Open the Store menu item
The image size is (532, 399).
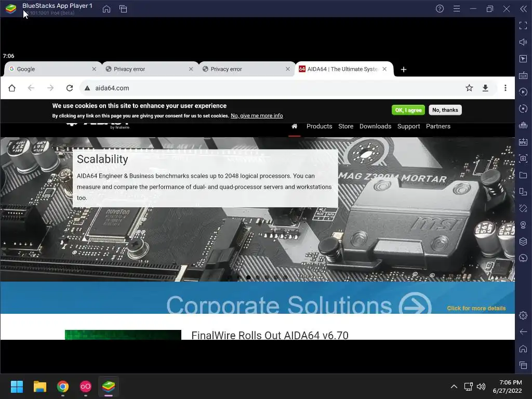(345, 126)
